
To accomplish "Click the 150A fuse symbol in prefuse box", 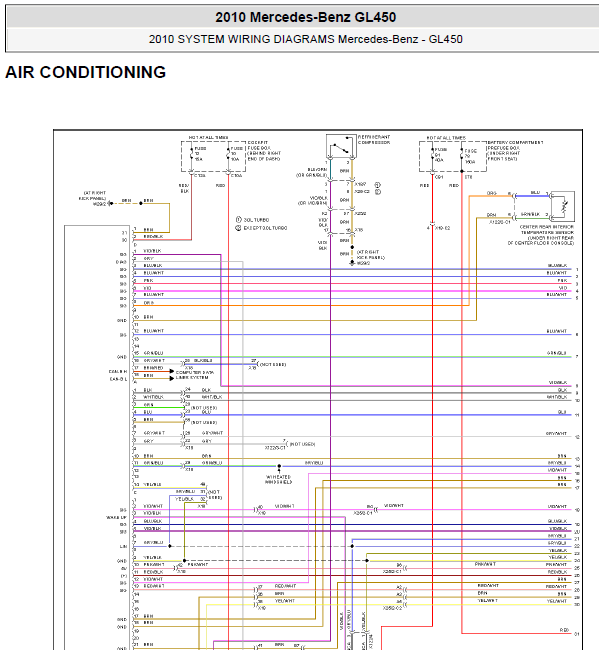I will coord(462,154).
